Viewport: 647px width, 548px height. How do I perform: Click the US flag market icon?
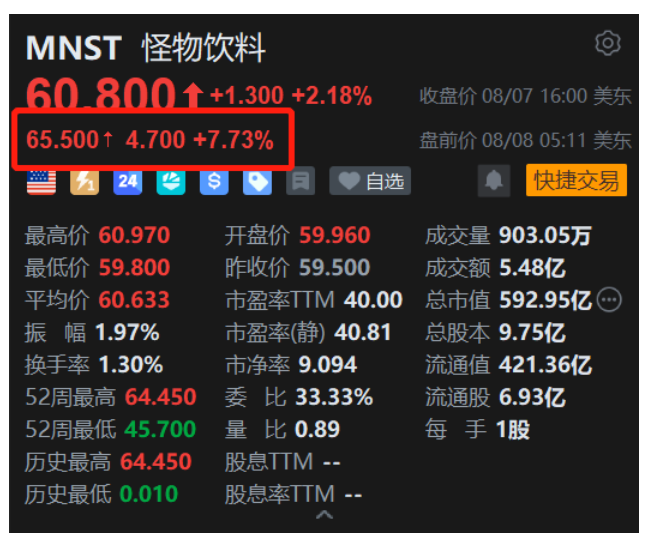click(41, 182)
